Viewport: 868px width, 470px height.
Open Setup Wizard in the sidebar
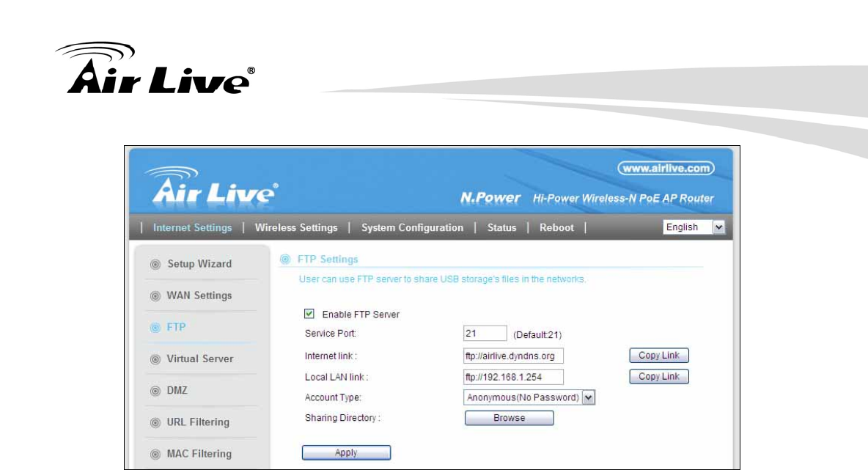[199, 264]
